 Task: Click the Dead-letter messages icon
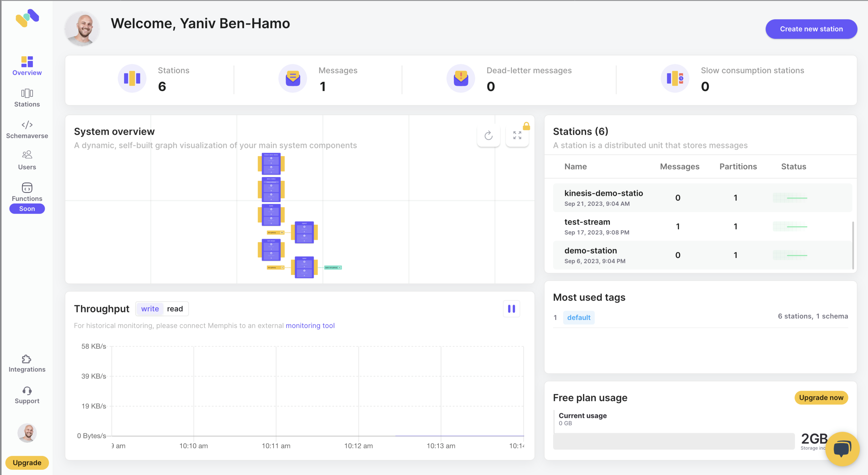[461, 79]
